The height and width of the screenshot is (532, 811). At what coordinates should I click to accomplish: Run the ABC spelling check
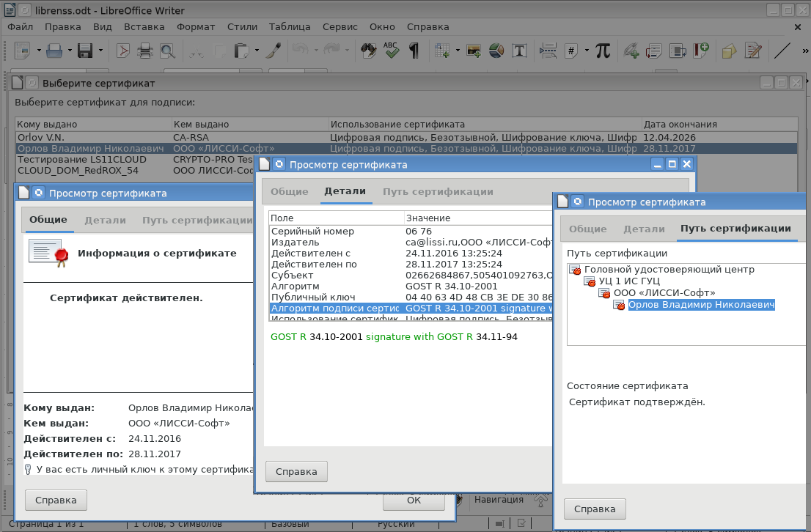[391, 51]
